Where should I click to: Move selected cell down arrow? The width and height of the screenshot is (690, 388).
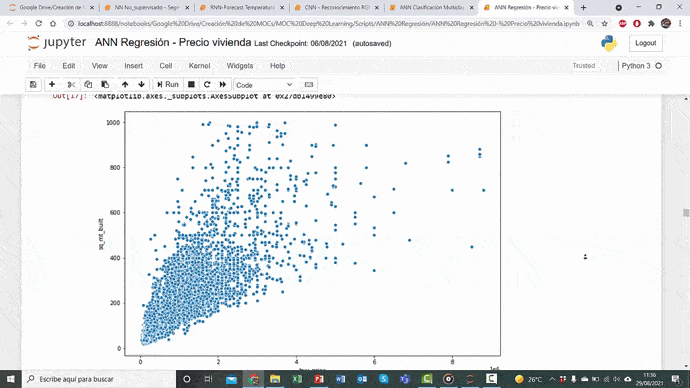[x=141, y=84]
